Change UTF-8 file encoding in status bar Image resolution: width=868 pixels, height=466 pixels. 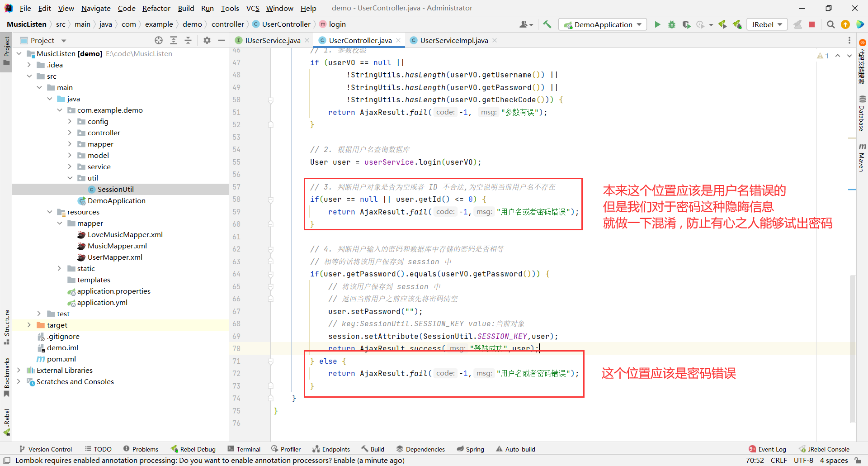click(803, 461)
